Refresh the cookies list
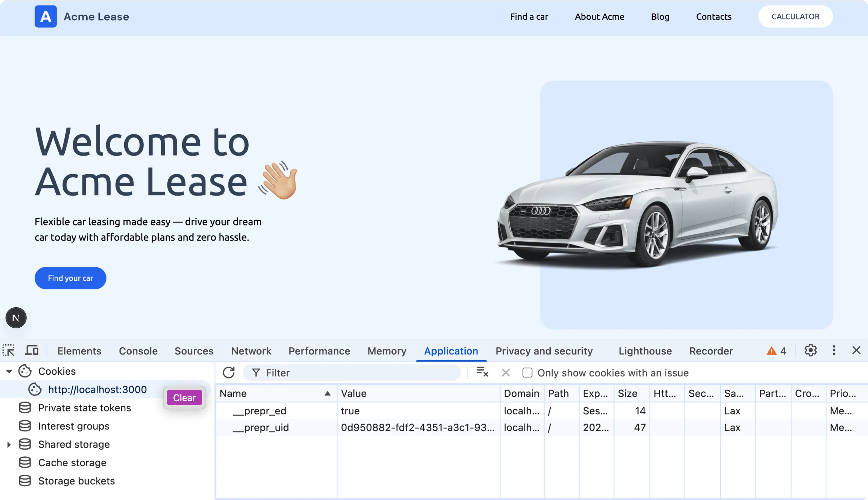The width and height of the screenshot is (868, 500). click(x=229, y=373)
